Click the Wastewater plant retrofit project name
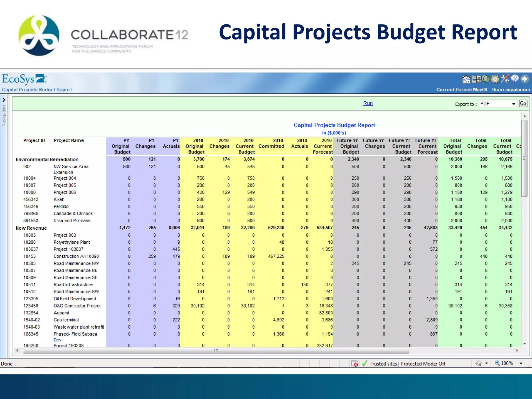The height and width of the screenshot is (399, 532). tap(79, 327)
